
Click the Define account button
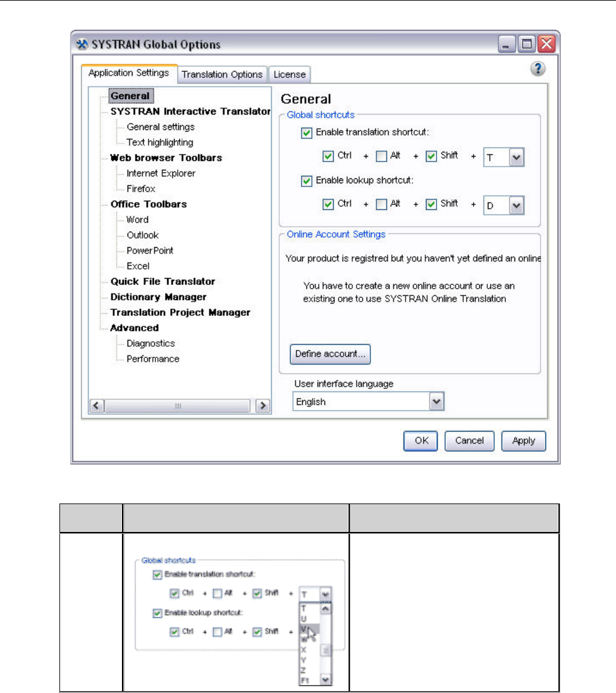(330, 354)
